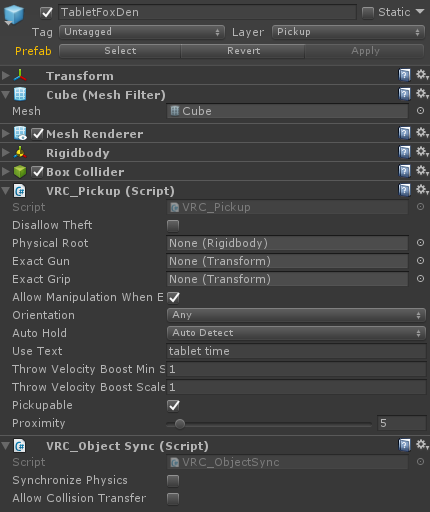Toggle the Disallow Theft checkbox

pos(173,226)
